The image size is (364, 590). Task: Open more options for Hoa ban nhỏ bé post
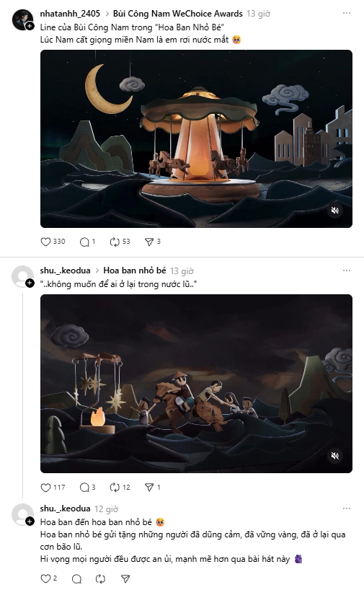[x=346, y=270]
